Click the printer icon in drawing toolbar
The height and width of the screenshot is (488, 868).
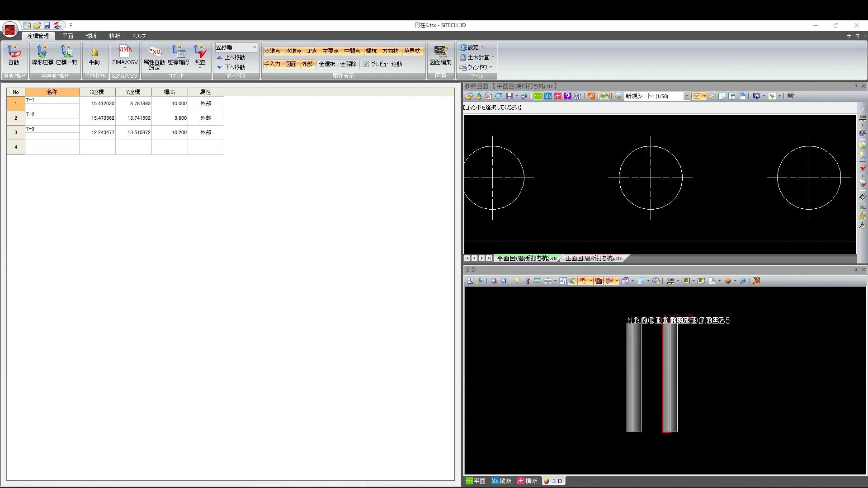point(524,96)
